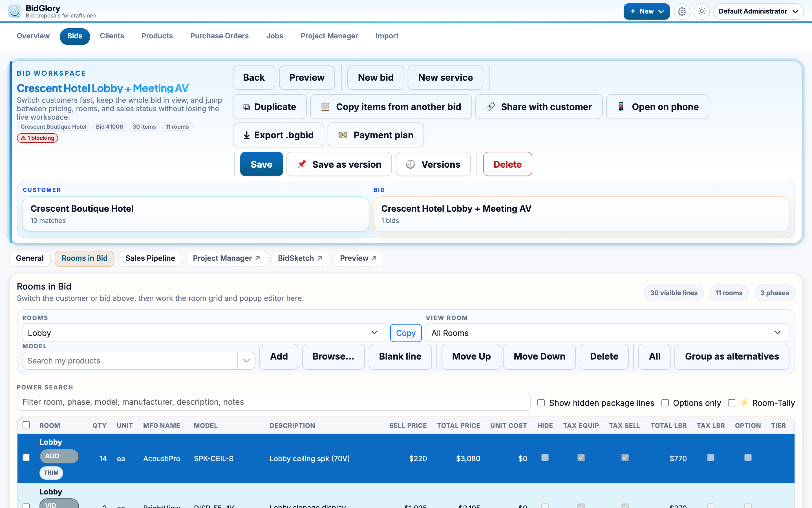
Task: Click the BidGlory logo icon
Action: click(x=15, y=11)
